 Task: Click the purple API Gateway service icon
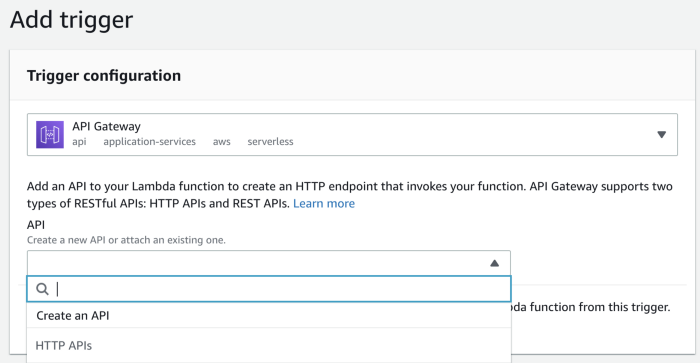click(x=50, y=134)
